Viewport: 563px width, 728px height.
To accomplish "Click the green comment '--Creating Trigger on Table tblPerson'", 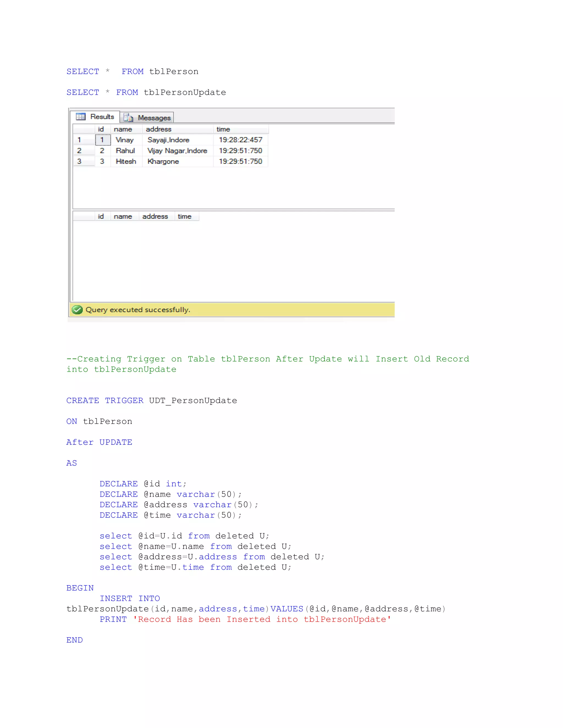I will 168,359.
